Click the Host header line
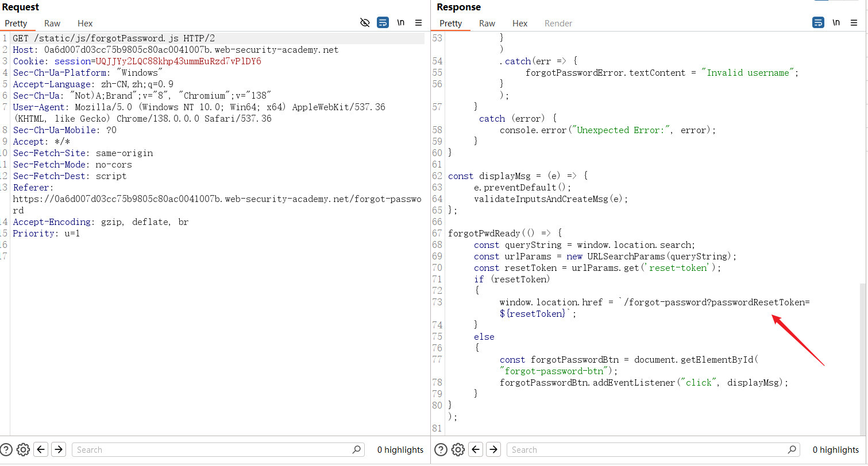Screen dimensions: 868x466 point(176,50)
